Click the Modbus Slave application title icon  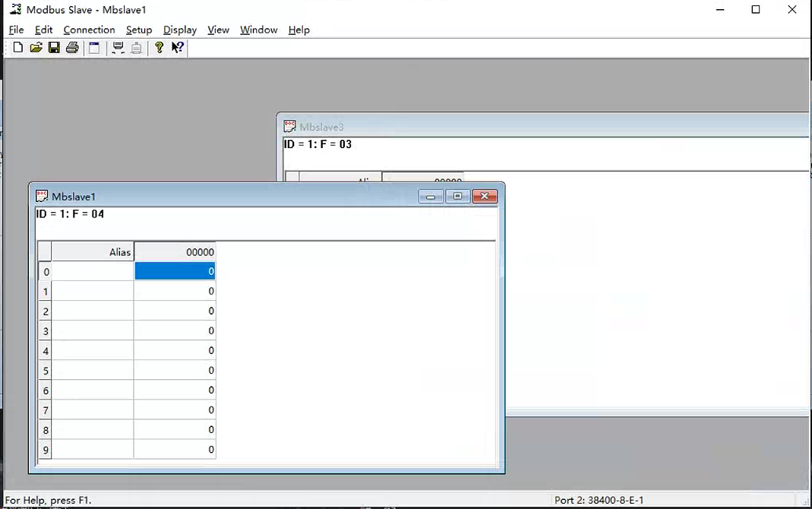pos(15,9)
